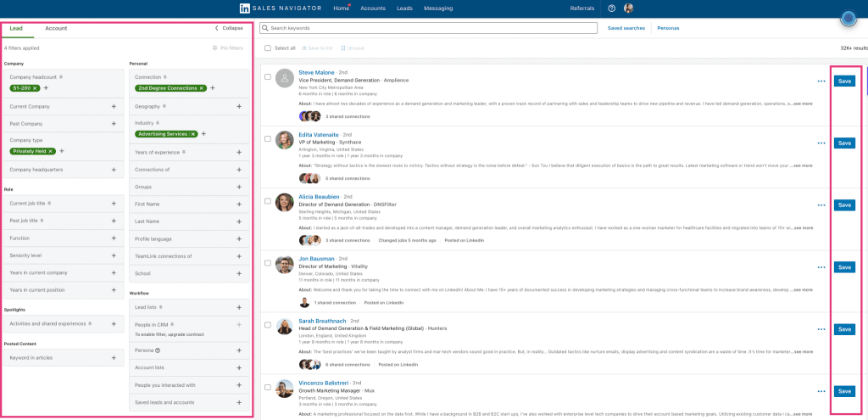The width and height of the screenshot is (868, 420).
Task: Open the Personas link
Action: 668,28
